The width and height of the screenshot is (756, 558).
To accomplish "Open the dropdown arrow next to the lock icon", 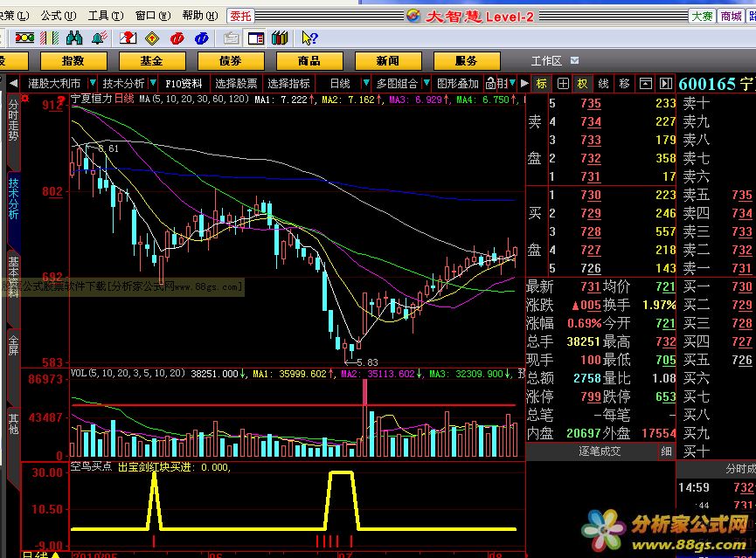I will pos(512,83).
